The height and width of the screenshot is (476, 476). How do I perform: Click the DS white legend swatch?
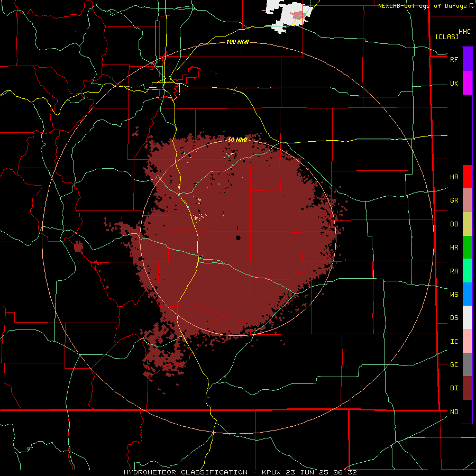[467, 317]
